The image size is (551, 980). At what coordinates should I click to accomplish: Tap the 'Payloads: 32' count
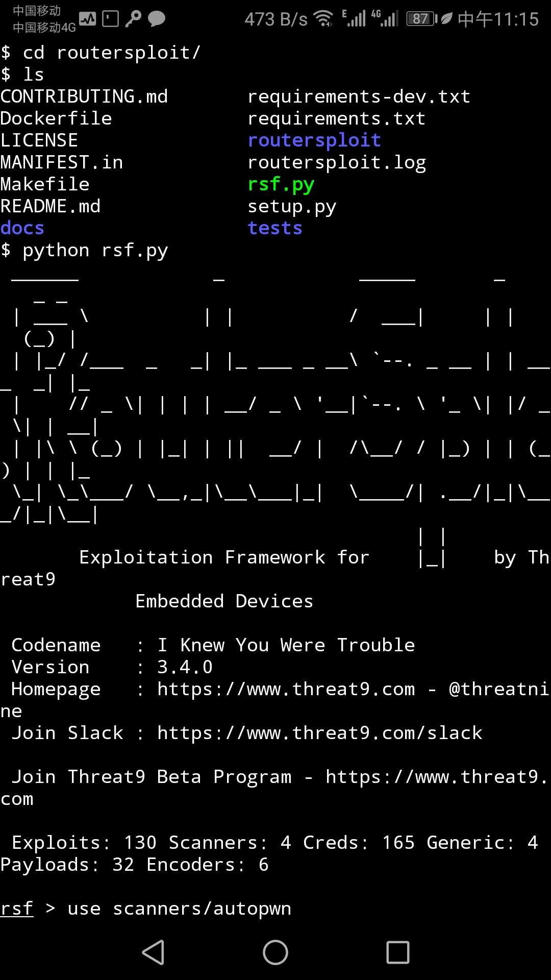(x=67, y=865)
